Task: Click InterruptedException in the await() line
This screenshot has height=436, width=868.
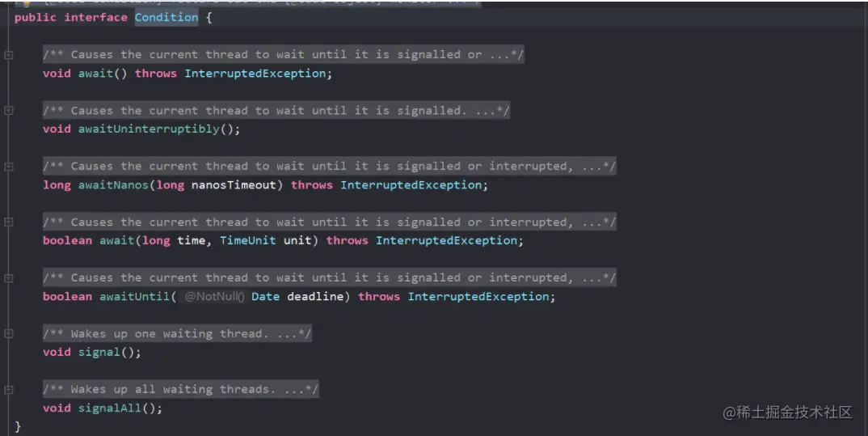Action: click(x=255, y=74)
